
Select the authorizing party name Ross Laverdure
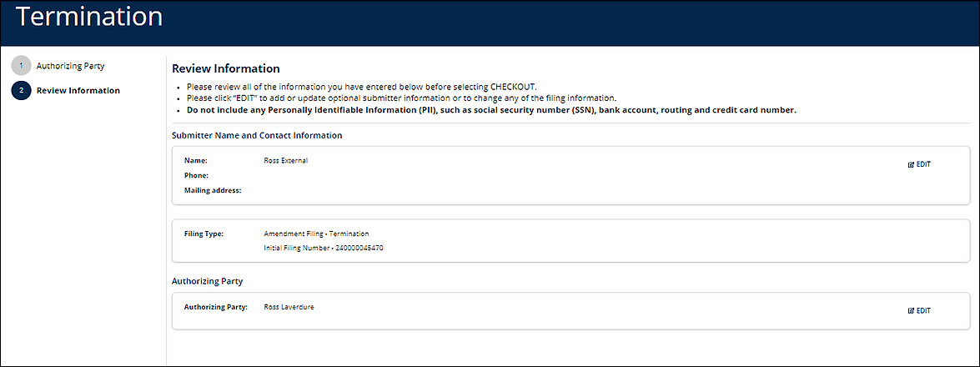click(289, 308)
